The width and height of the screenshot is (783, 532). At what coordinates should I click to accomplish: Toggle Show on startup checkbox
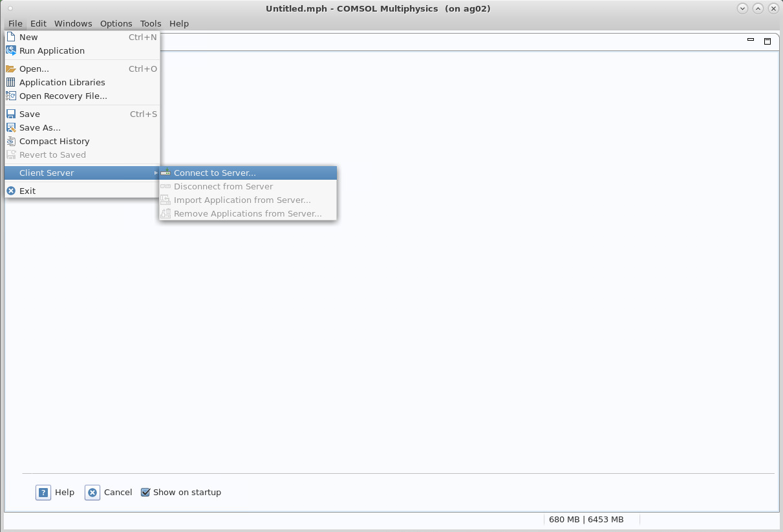[x=145, y=493]
